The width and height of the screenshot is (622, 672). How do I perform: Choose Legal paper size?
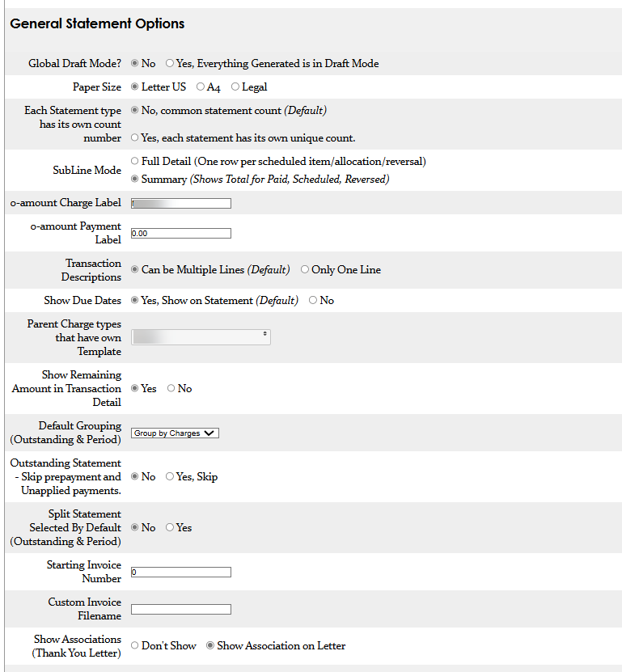235,87
